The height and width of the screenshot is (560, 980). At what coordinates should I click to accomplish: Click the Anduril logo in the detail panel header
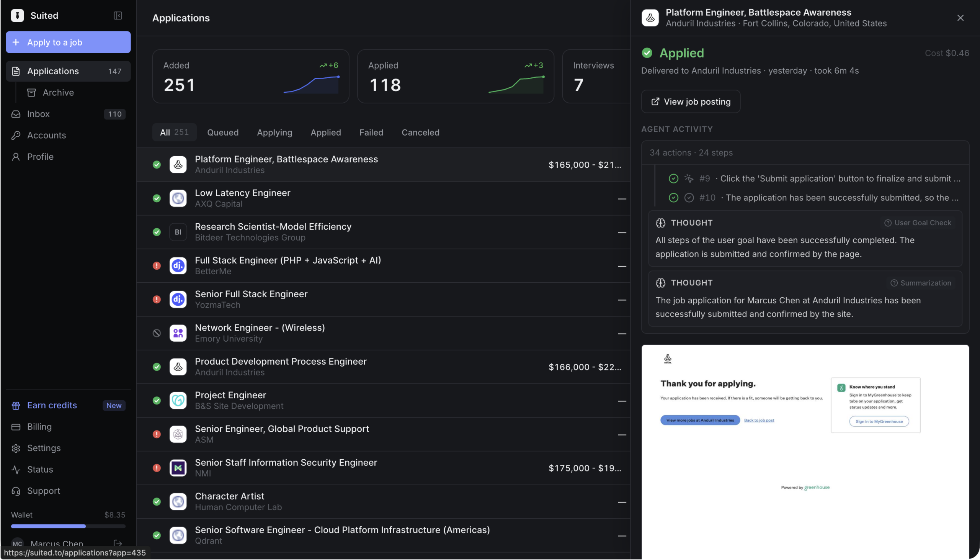point(650,18)
